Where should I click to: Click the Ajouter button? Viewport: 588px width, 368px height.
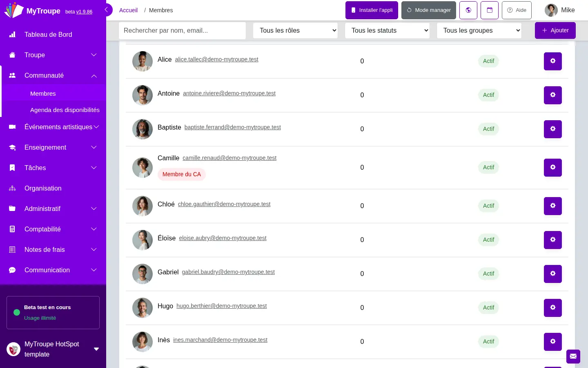[x=555, y=31]
